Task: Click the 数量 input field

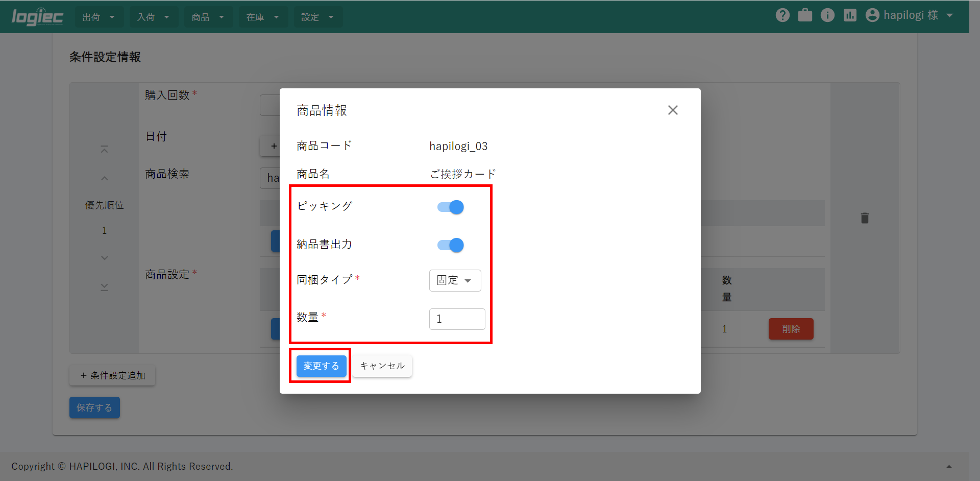Action: 457,319
